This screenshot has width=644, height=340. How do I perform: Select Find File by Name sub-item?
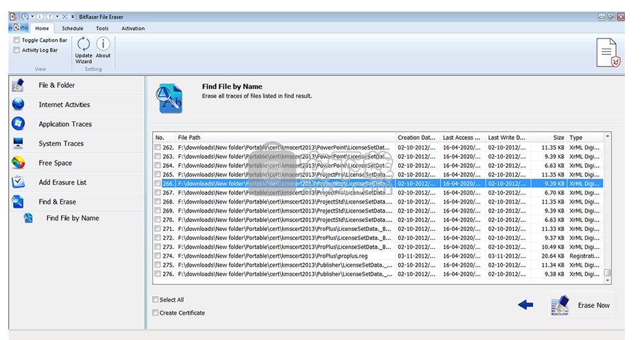point(73,218)
